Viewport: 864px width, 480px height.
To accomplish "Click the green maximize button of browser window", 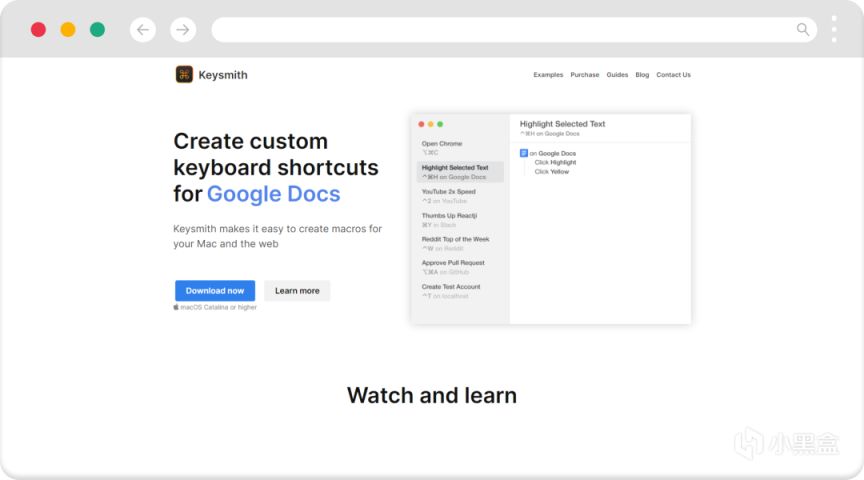I will coord(98,30).
